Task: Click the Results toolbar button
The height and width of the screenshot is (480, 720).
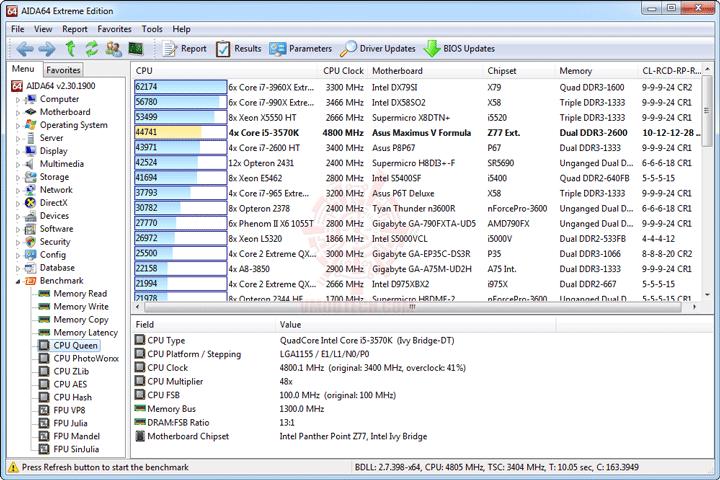Action: click(238, 49)
